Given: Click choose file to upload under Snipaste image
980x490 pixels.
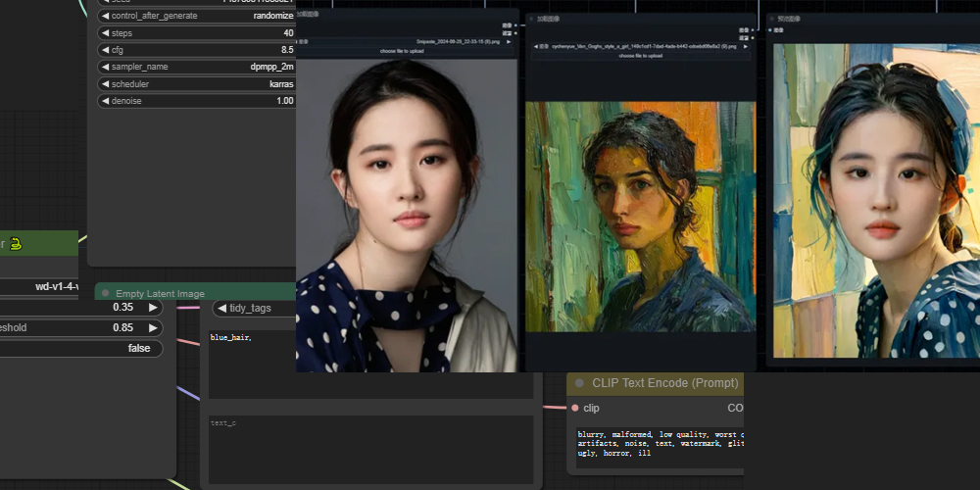Looking at the screenshot, I should (x=401, y=51).
